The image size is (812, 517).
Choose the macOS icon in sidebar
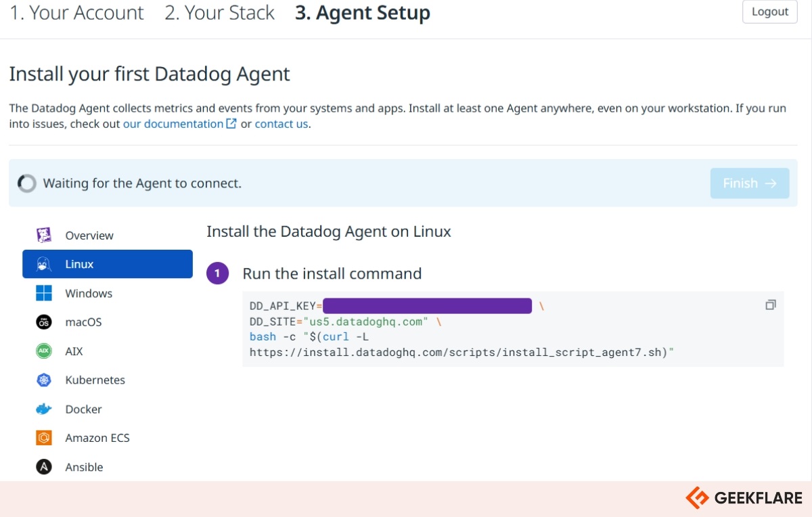44,322
